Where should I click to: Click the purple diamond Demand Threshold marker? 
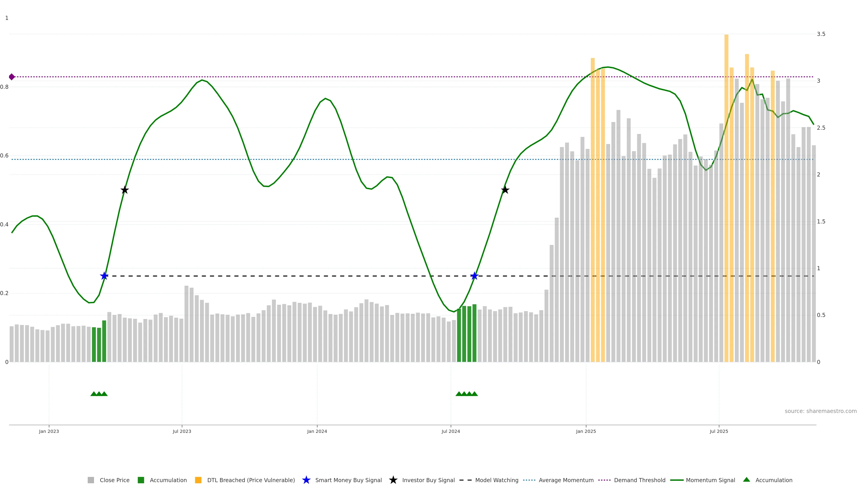click(x=12, y=77)
